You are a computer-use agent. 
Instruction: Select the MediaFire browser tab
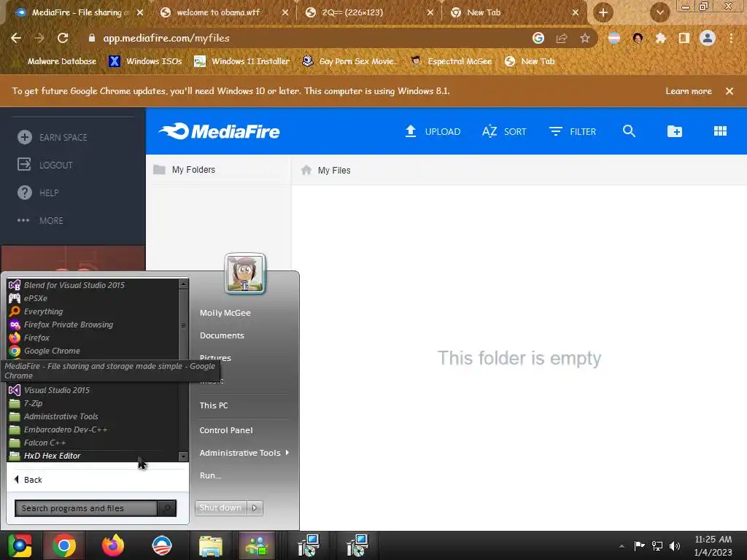76,12
